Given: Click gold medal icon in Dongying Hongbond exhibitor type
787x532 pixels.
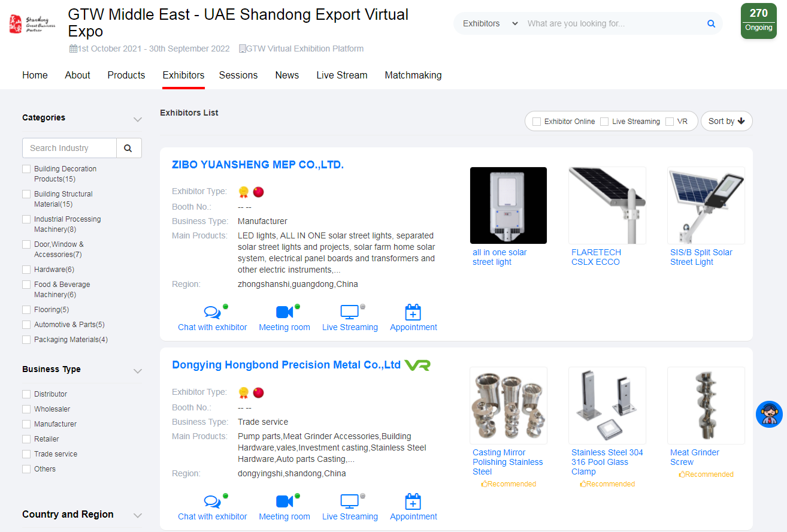Looking at the screenshot, I should [243, 392].
